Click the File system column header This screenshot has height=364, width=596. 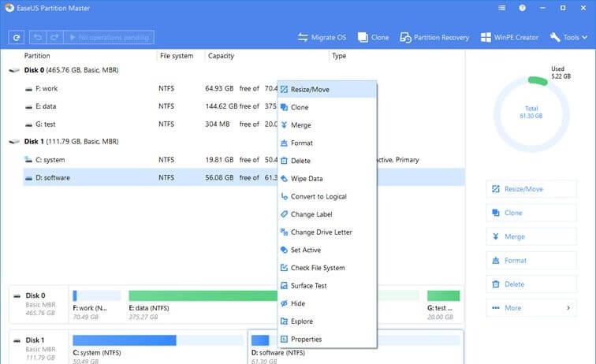point(177,55)
